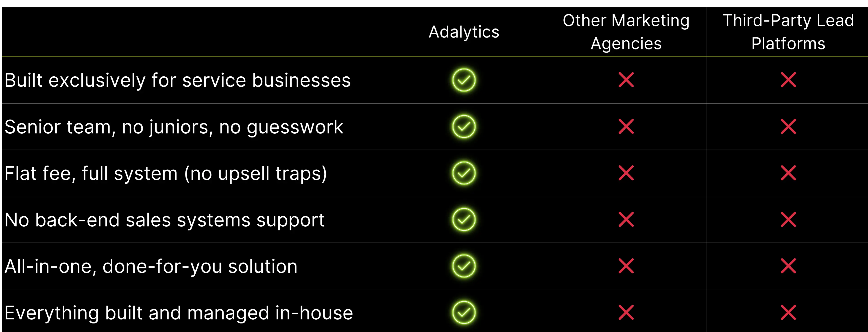Click Adalytics checkmark for back-end sales row

(x=464, y=220)
